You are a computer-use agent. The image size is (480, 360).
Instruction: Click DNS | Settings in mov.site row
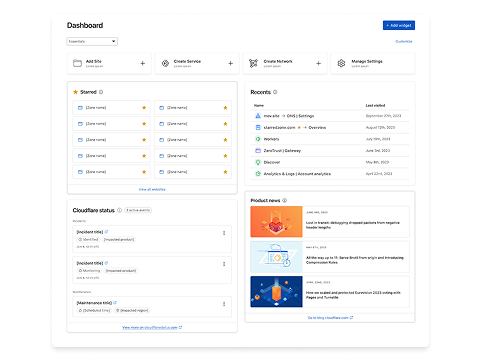[x=300, y=116]
